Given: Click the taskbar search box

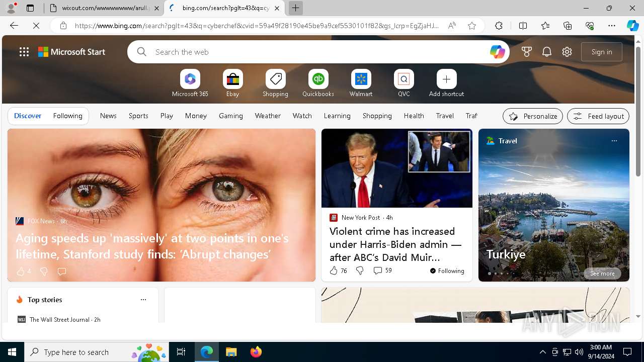Looking at the screenshot, I should pyautogui.click(x=97, y=352).
